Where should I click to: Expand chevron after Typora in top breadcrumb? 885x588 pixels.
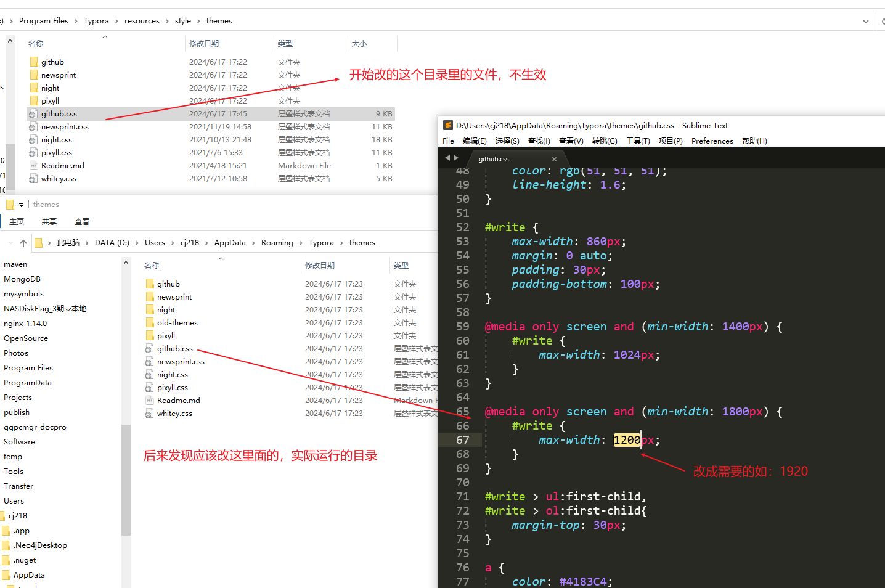tap(116, 21)
